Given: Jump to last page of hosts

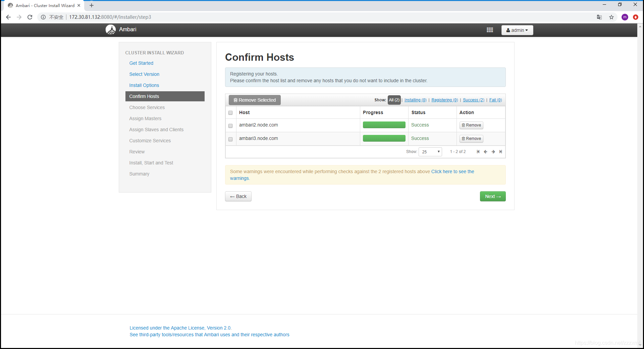Looking at the screenshot, I should (x=500, y=152).
